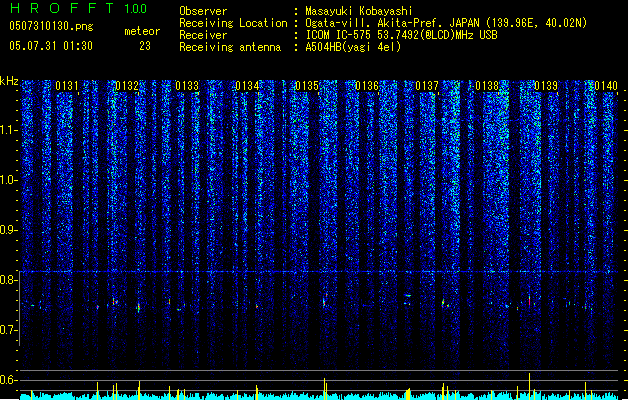Select the filename 0507310130.png
Viewport: 629px width, 400px height.
pos(51,26)
